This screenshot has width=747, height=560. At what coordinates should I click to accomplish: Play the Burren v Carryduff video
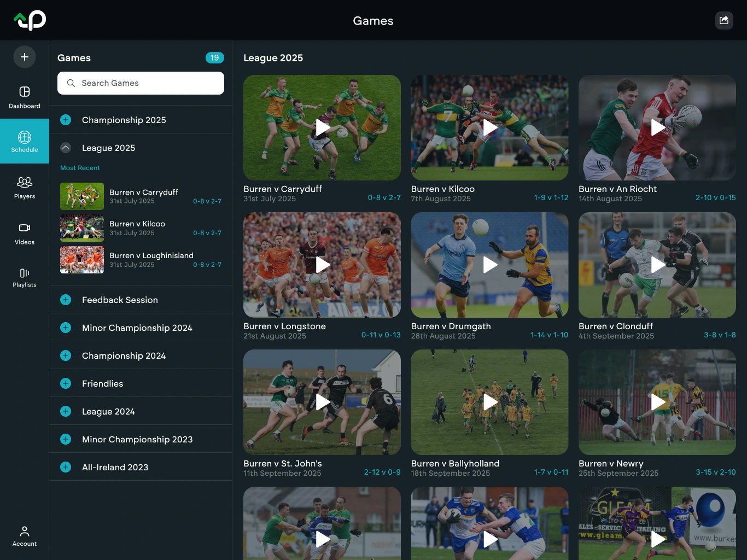pos(323,128)
